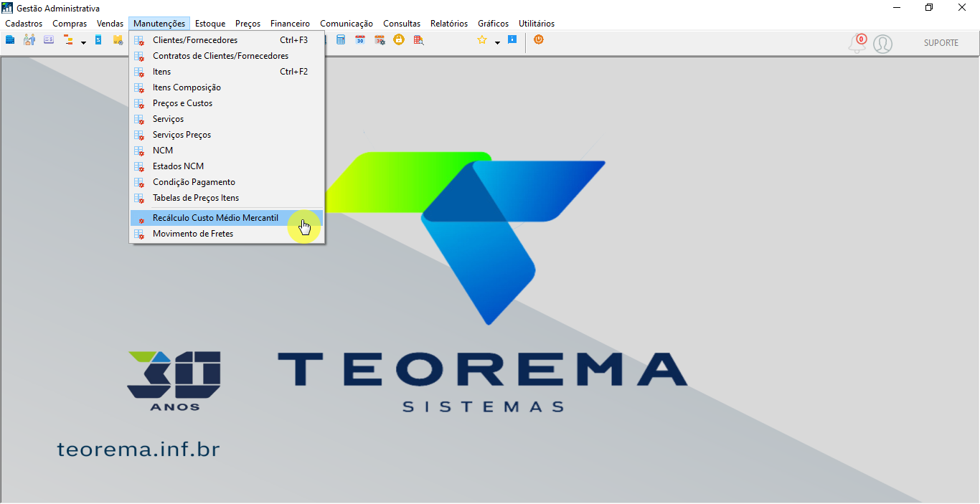Image resolution: width=980 pixels, height=504 pixels.
Task: Open the Gráficos menu
Action: (494, 24)
